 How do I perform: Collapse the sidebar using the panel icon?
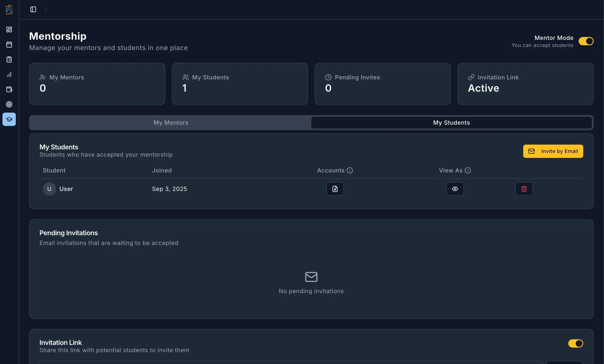pyautogui.click(x=33, y=10)
